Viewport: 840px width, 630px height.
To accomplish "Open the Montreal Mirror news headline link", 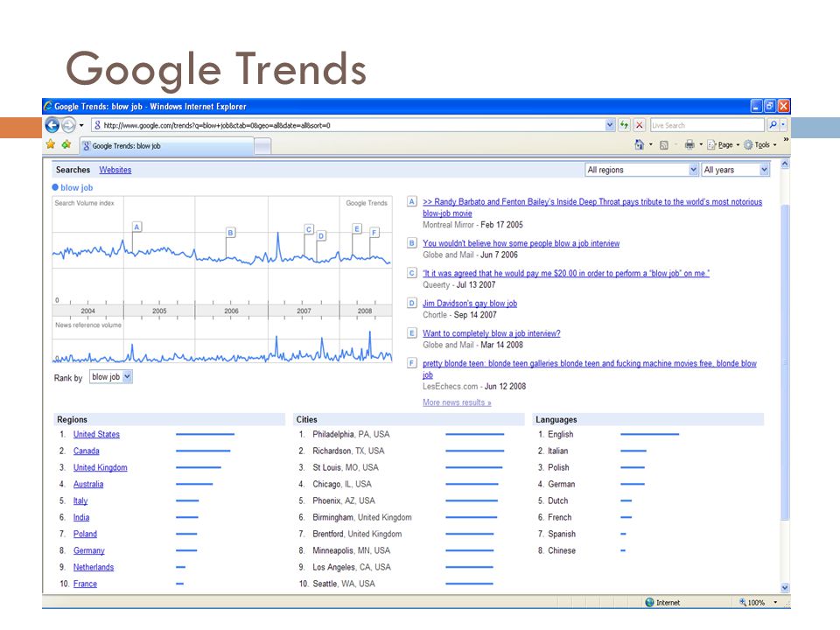I will [x=592, y=207].
